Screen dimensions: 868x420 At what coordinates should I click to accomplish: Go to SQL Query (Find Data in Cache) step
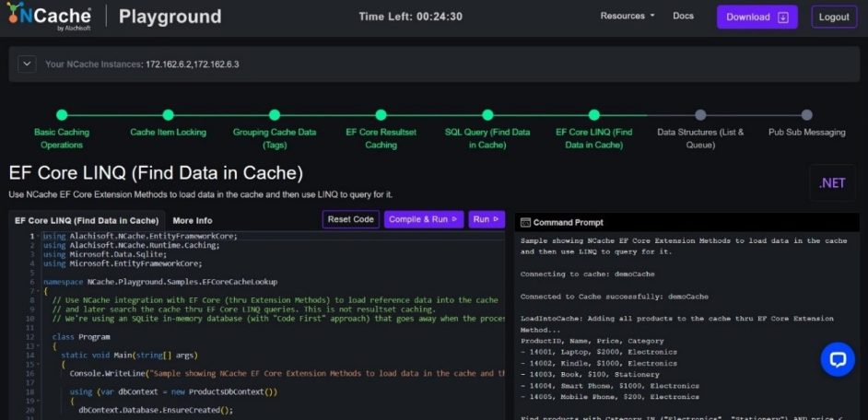pos(487,114)
